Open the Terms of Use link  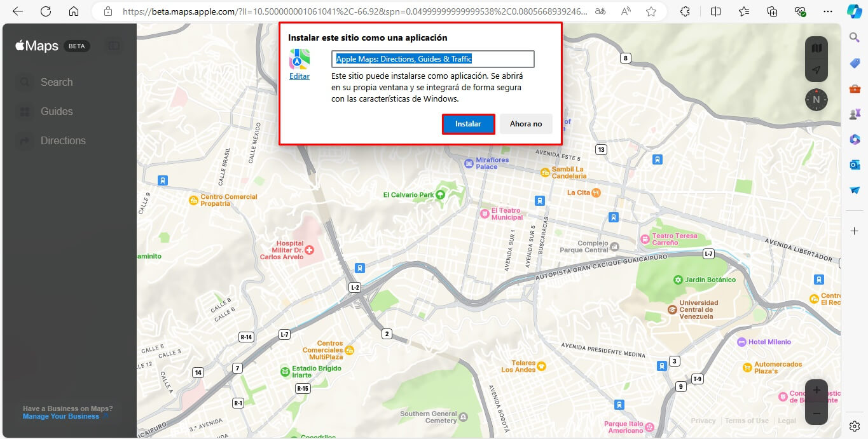747,421
